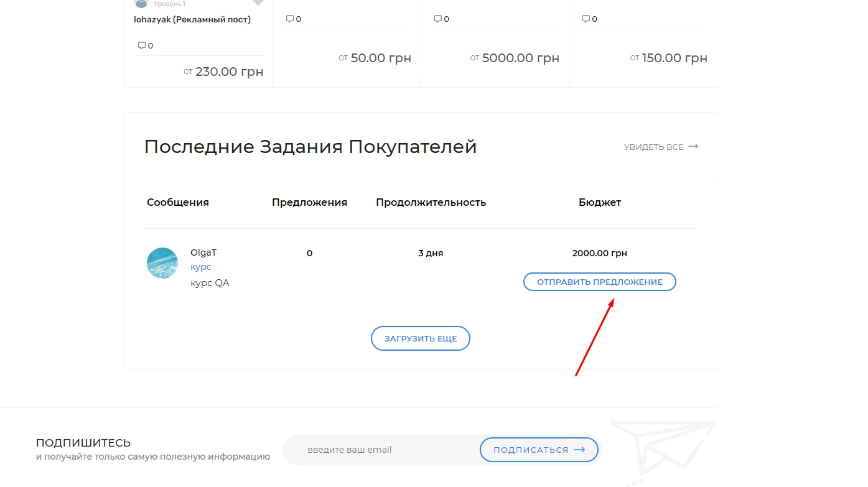Click comment icon on the 150.00 грн card
Viewport: 868px width, 487px height.
pyautogui.click(x=586, y=19)
